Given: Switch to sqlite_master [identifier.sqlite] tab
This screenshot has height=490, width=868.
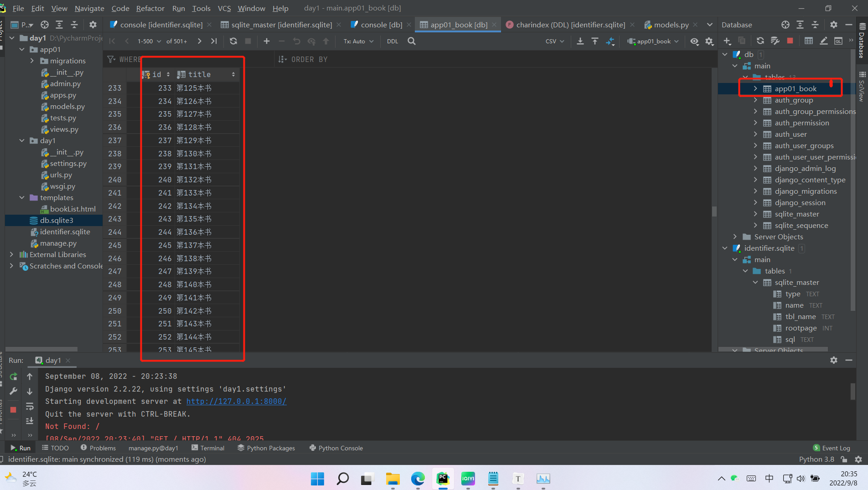Looking at the screenshot, I should tap(281, 25).
